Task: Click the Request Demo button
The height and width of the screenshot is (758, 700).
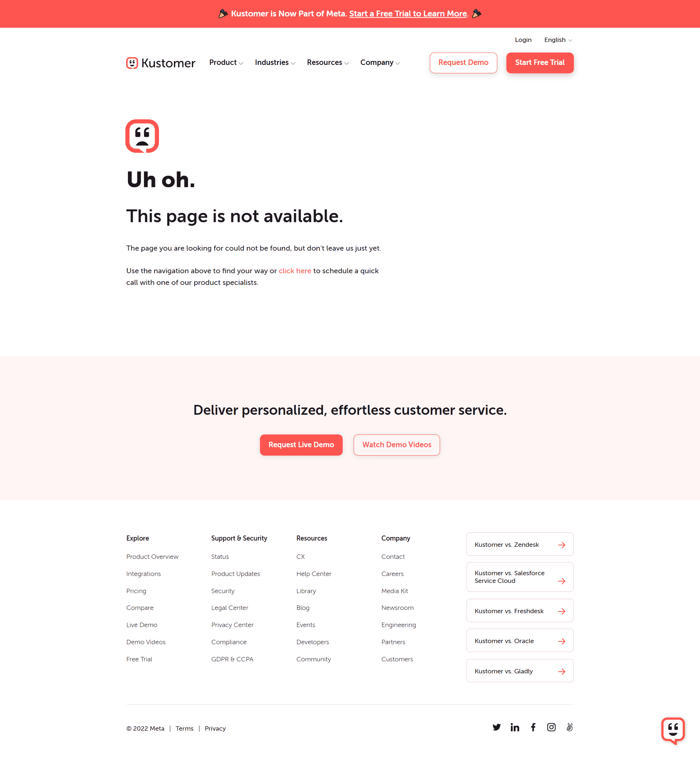Action: coord(464,62)
